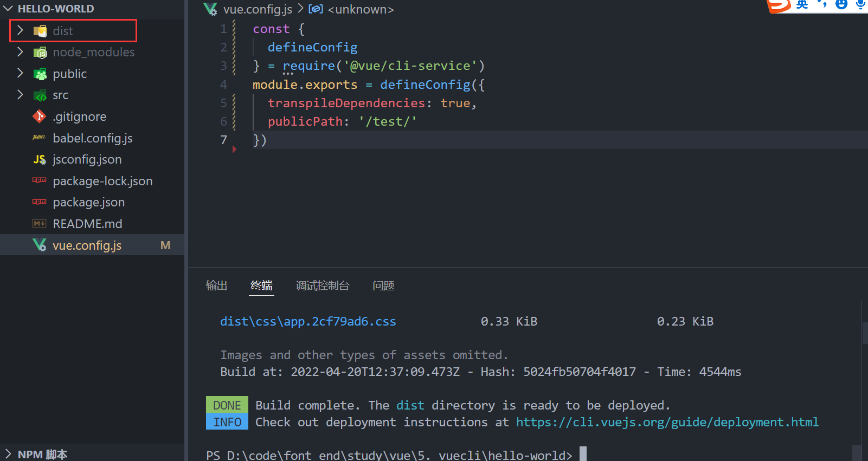Screen dimensions: 868x461
Task: Click the babel.config.js Babel icon
Action: [39, 138]
